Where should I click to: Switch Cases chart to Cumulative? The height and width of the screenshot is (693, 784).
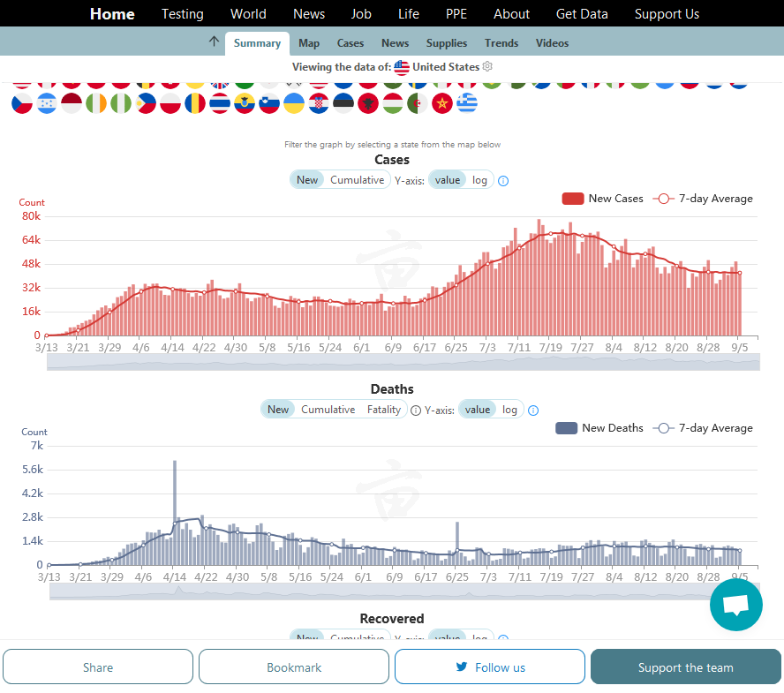tap(357, 180)
